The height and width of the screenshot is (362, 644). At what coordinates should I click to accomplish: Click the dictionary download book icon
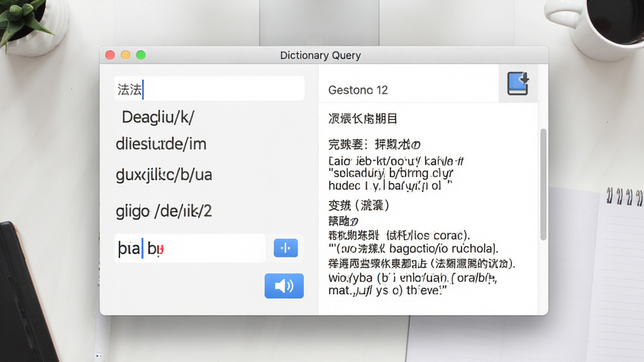[518, 84]
